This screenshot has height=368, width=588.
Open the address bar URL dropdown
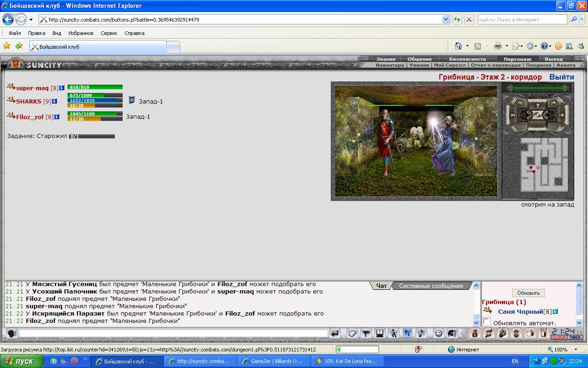point(446,20)
